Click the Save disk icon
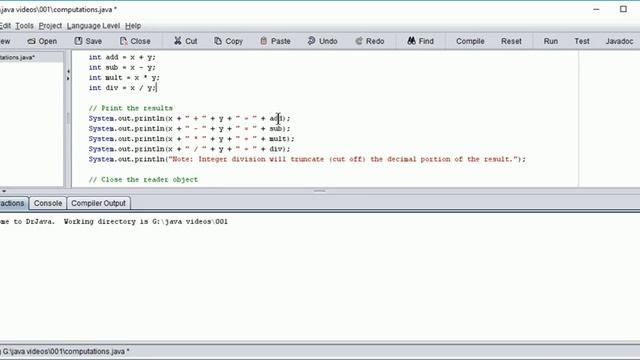640x360 pixels. point(78,41)
